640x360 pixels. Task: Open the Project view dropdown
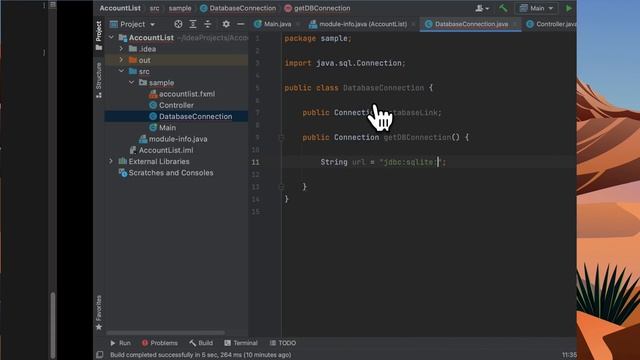tap(132, 24)
